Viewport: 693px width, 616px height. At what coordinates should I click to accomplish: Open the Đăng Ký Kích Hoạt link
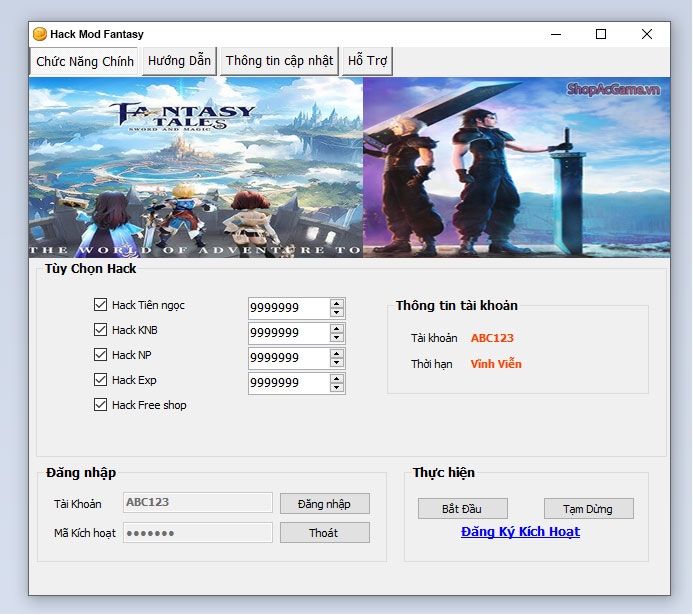coord(520,532)
